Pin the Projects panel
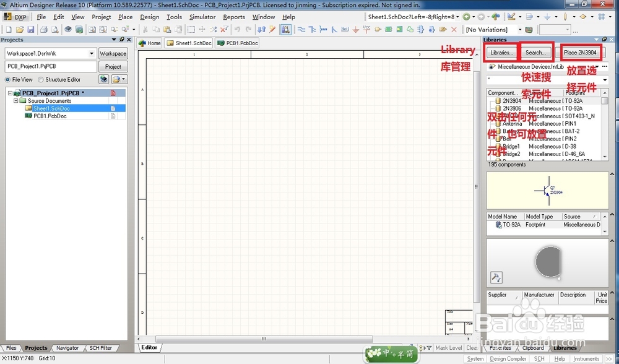 pos(121,40)
